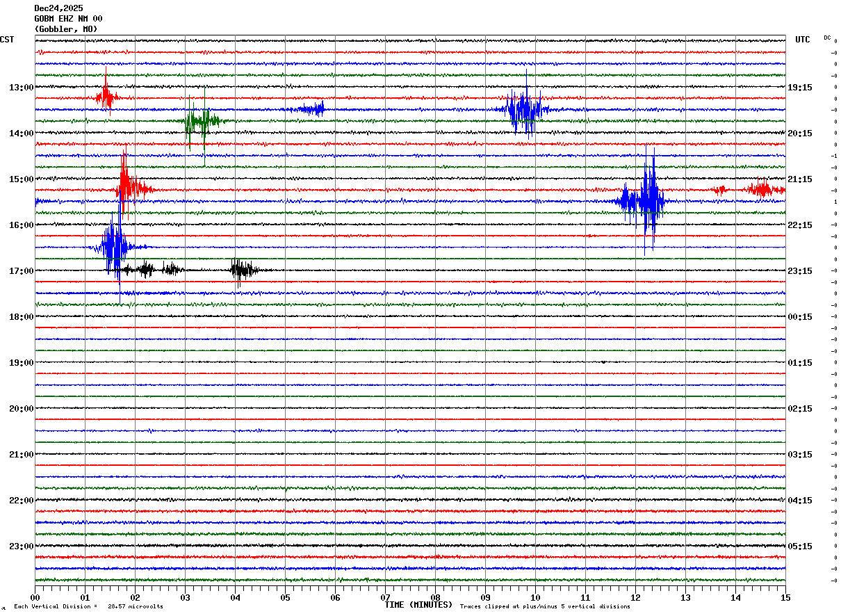Screen dimensions: 841x616
Task: Click the 00:15 UTC time label
Action: (x=800, y=317)
